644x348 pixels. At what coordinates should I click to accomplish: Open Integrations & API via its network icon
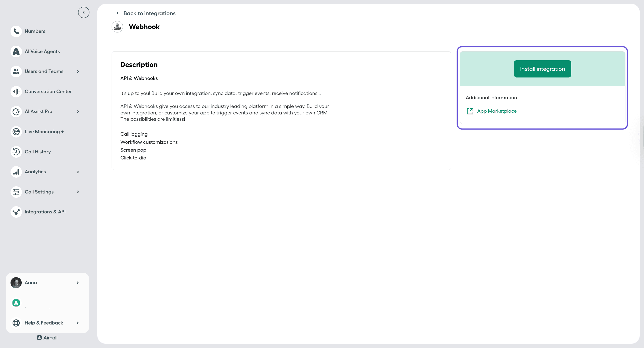point(16,212)
